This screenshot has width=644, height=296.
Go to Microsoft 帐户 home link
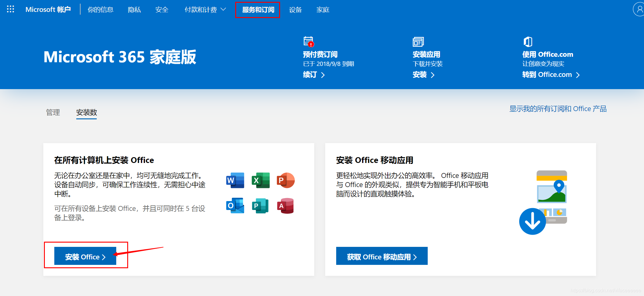[x=48, y=9]
